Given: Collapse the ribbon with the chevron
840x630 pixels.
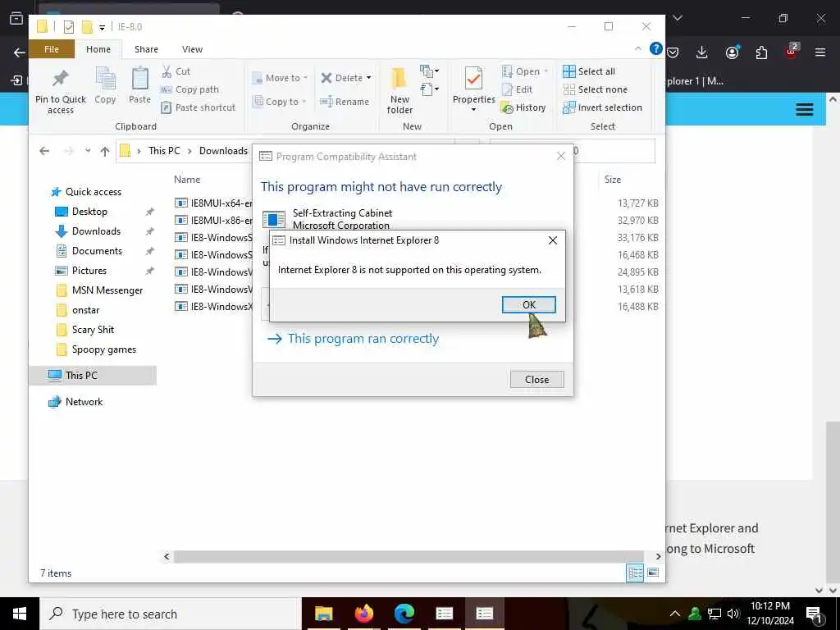Looking at the screenshot, I should (x=638, y=48).
